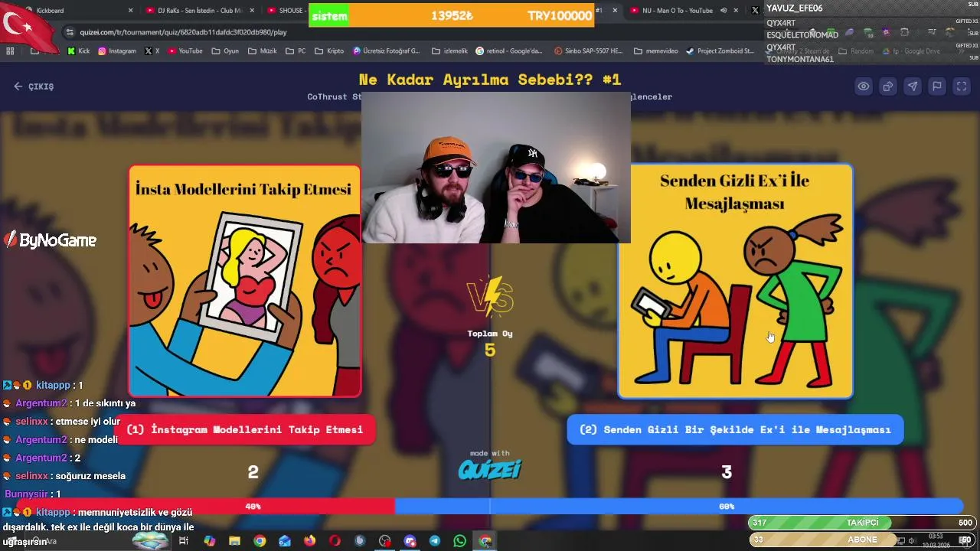Viewport: 980px width, 551px height.
Task: Open Firefox from the taskbar
Action: coord(309,541)
